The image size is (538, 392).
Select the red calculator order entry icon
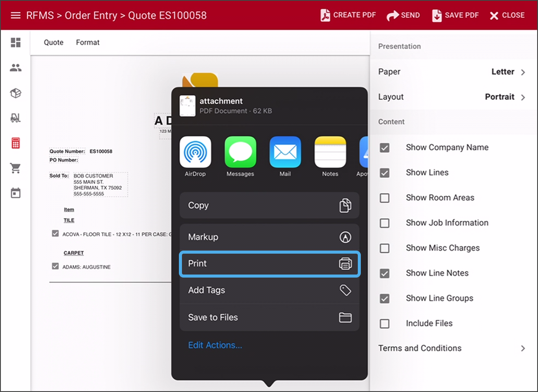(16, 143)
